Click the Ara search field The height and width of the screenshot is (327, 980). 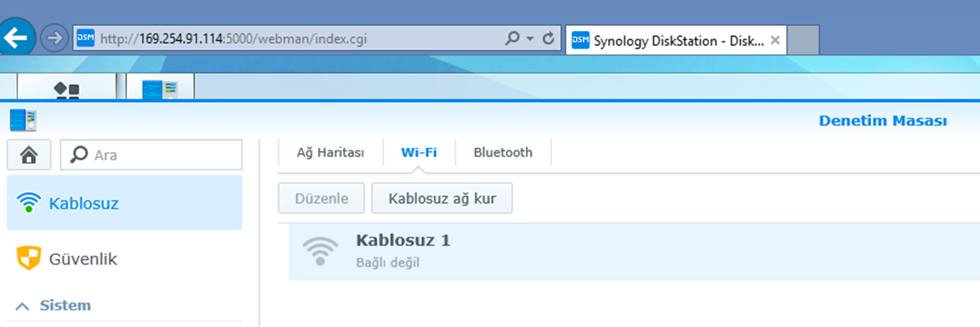click(x=151, y=155)
